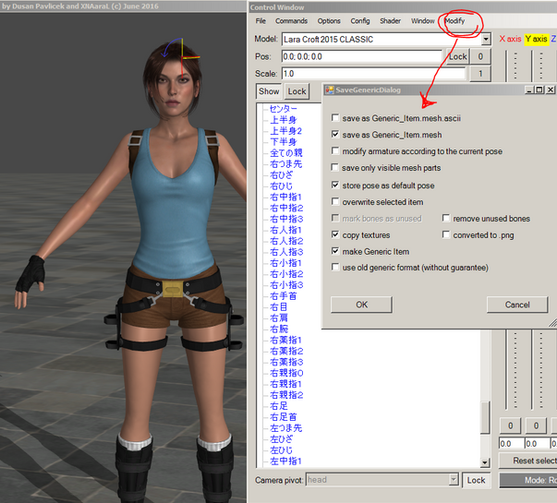The image size is (557, 503).
Task: Select the 上半身 bone in list
Action: (283, 120)
